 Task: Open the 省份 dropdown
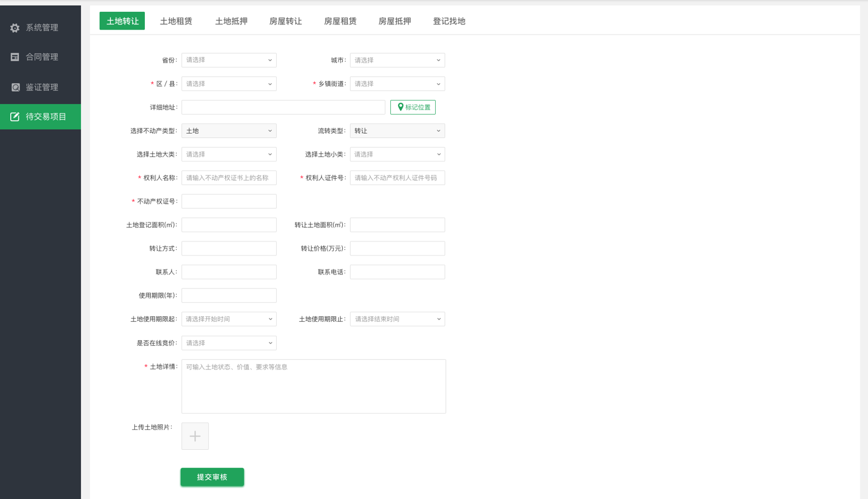click(229, 60)
